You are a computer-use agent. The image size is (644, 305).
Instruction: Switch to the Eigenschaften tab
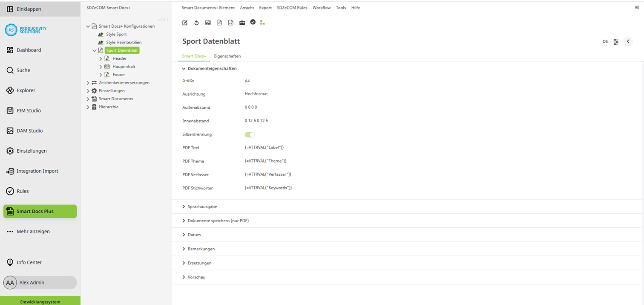[227, 56]
